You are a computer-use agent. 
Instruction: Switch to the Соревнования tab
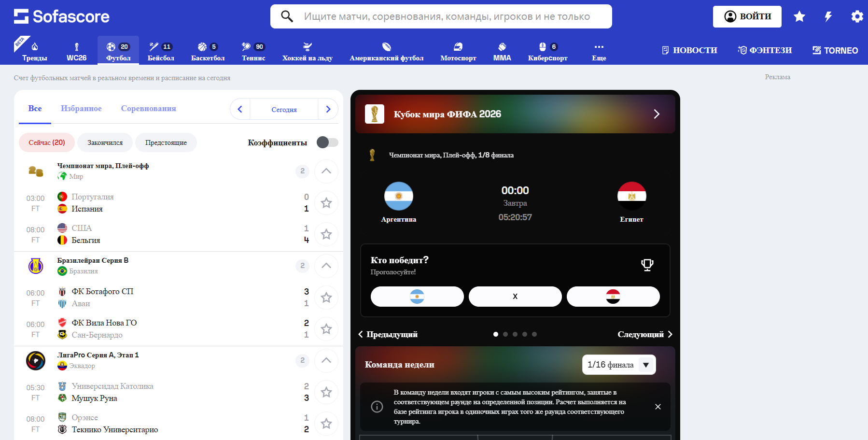(x=148, y=109)
